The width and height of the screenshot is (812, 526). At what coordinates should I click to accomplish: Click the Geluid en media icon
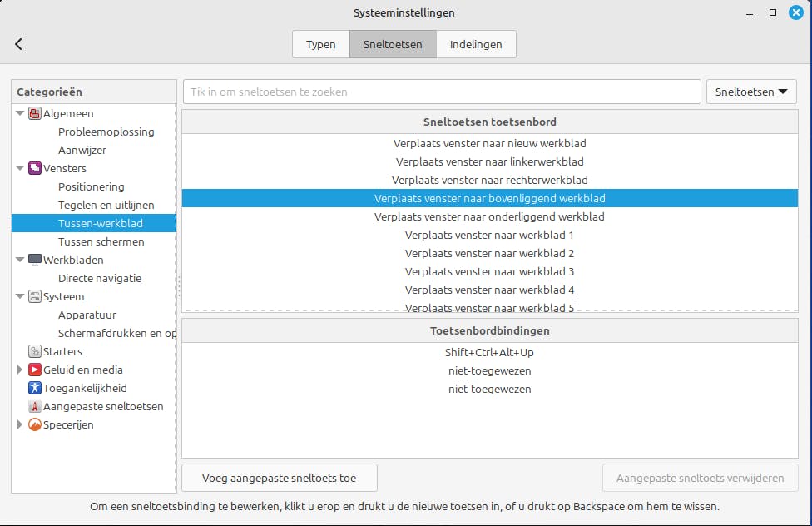click(35, 370)
